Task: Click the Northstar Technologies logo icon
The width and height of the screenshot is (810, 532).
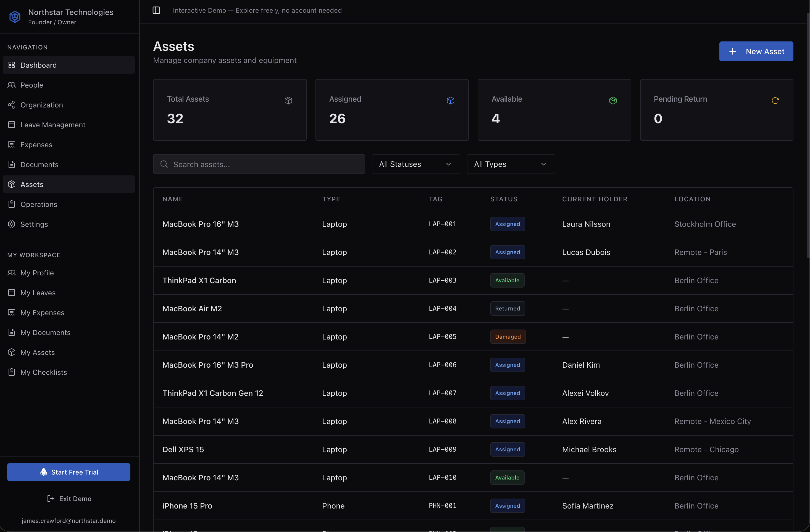Action: pos(15,17)
